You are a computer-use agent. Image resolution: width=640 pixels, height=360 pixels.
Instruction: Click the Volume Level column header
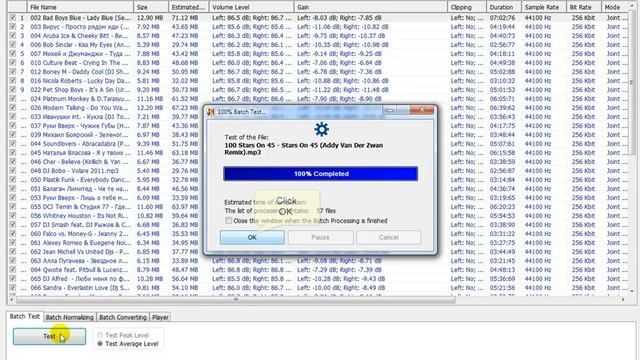tap(251, 7)
